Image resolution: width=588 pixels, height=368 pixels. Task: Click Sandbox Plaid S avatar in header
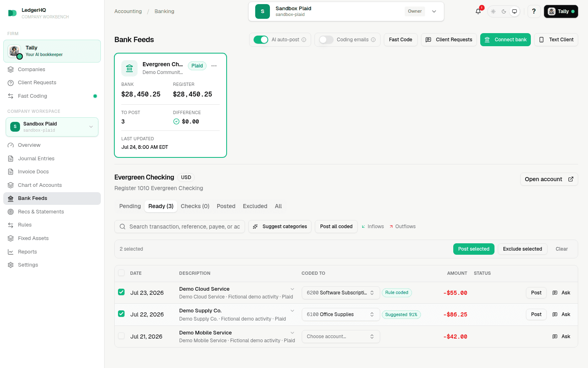(263, 11)
